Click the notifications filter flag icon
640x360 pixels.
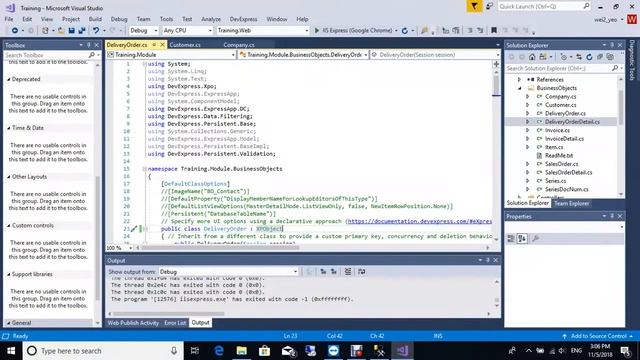[x=474, y=6]
